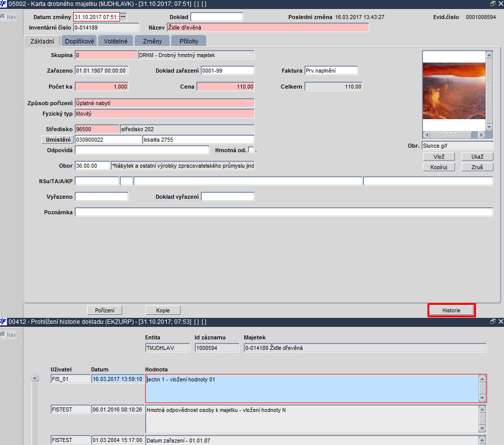Image resolution: width=504 pixels, height=445 pixels.
Task: Click the Zruš image button
Action: point(477,167)
